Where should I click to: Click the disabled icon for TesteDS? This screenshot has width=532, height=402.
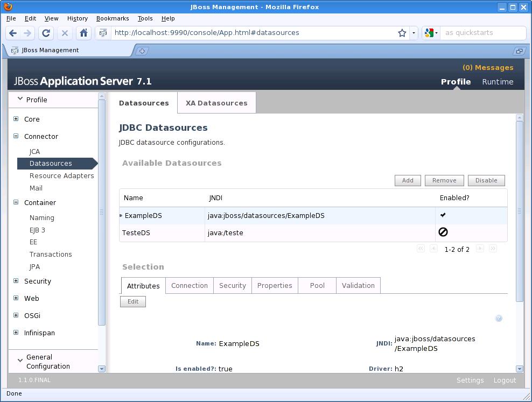click(x=443, y=232)
